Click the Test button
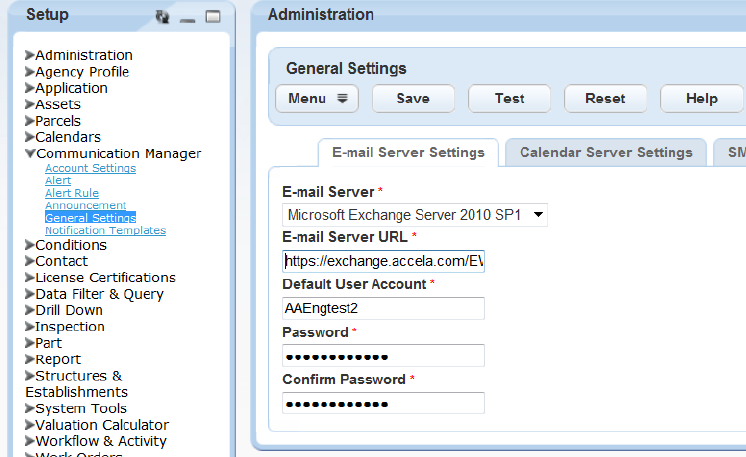Image resolution: width=746 pixels, height=457 pixels. click(510, 98)
